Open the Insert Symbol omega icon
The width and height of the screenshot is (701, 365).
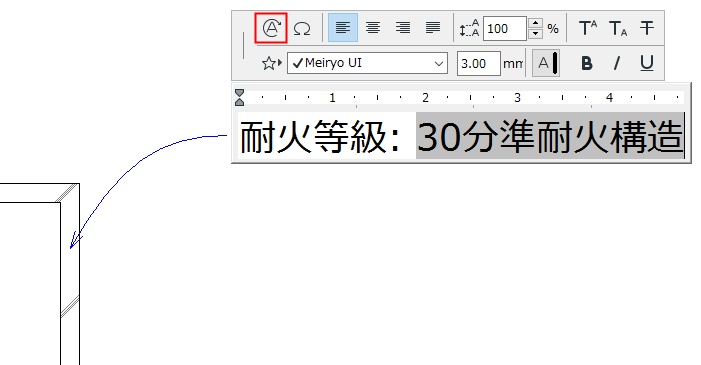coord(302,29)
